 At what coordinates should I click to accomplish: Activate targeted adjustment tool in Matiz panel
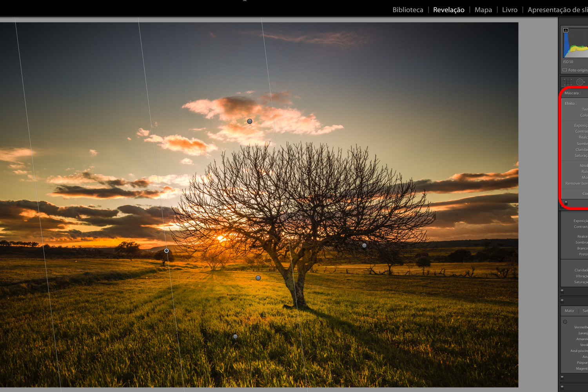(x=565, y=322)
